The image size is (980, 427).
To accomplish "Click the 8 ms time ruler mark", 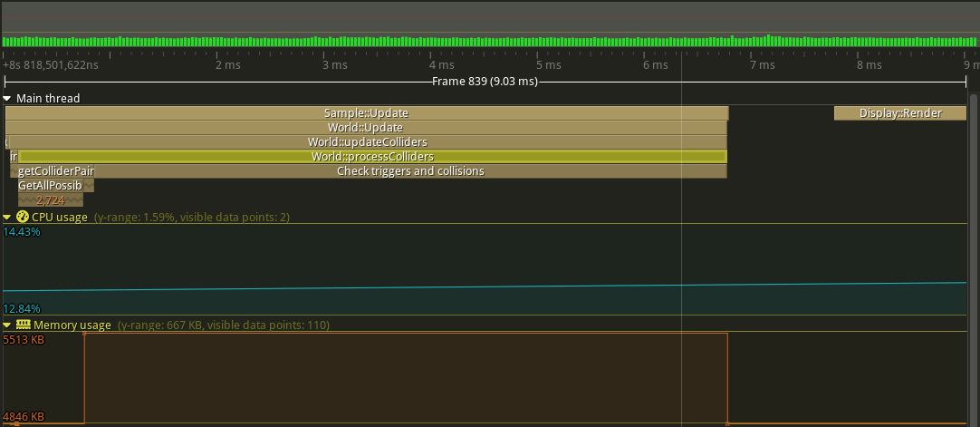I will click(870, 65).
